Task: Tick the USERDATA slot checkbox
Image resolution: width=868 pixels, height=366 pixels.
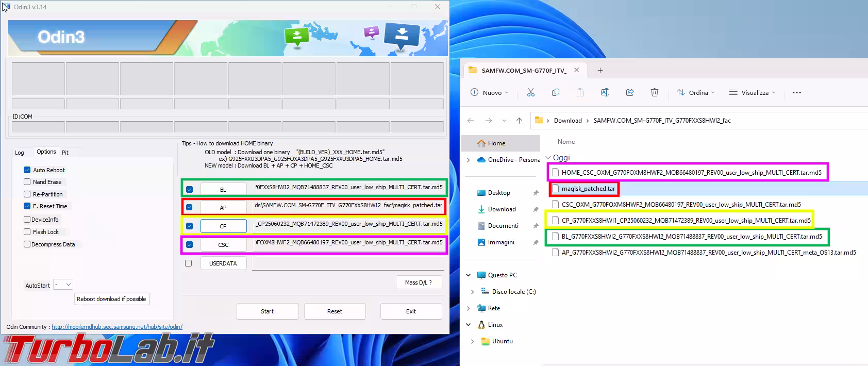Action: (x=189, y=263)
